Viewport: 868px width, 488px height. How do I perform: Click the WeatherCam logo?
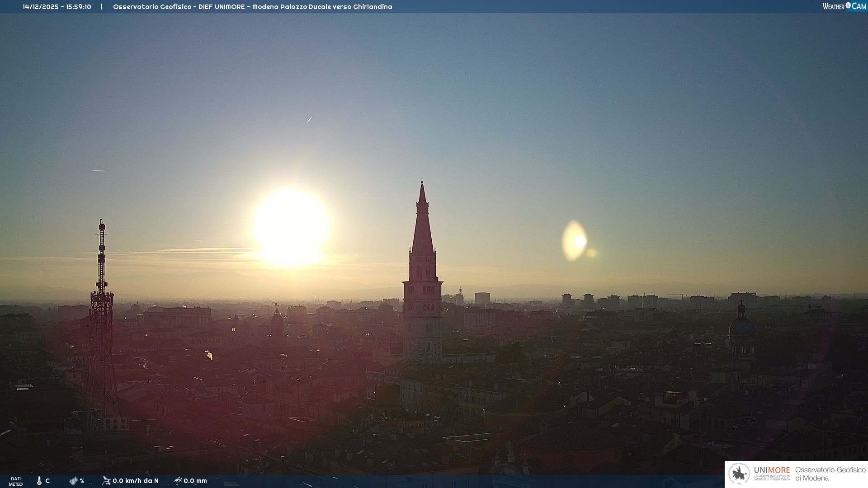point(844,6)
